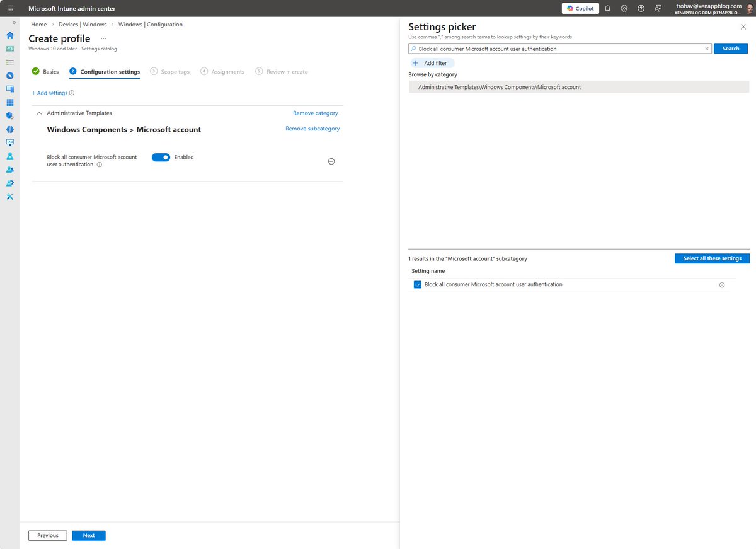Click the Previous button

coord(48,536)
